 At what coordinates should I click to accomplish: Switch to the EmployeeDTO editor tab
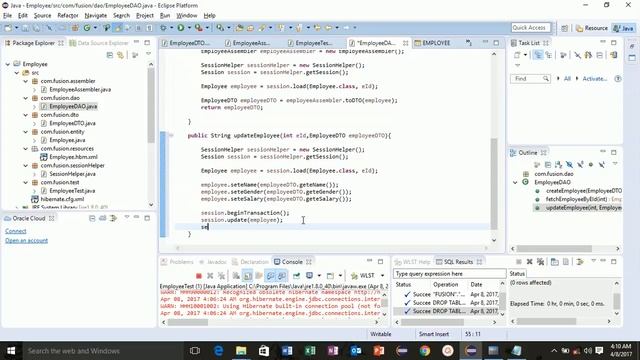[189, 43]
